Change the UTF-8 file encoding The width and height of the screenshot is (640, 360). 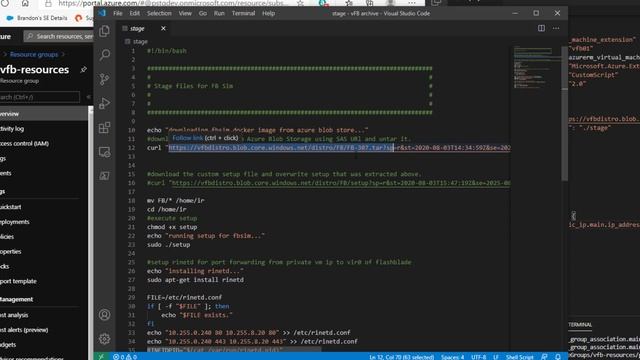[x=479, y=357]
